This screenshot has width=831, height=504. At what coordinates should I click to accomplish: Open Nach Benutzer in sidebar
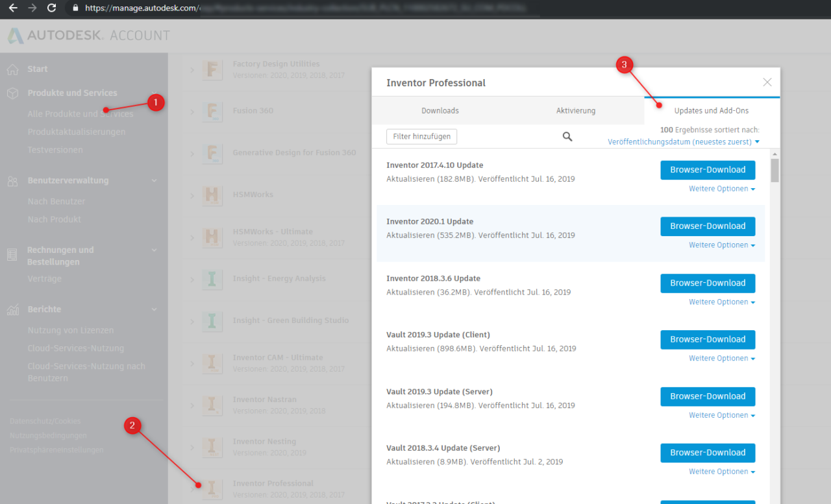click(x=56, y=202)
